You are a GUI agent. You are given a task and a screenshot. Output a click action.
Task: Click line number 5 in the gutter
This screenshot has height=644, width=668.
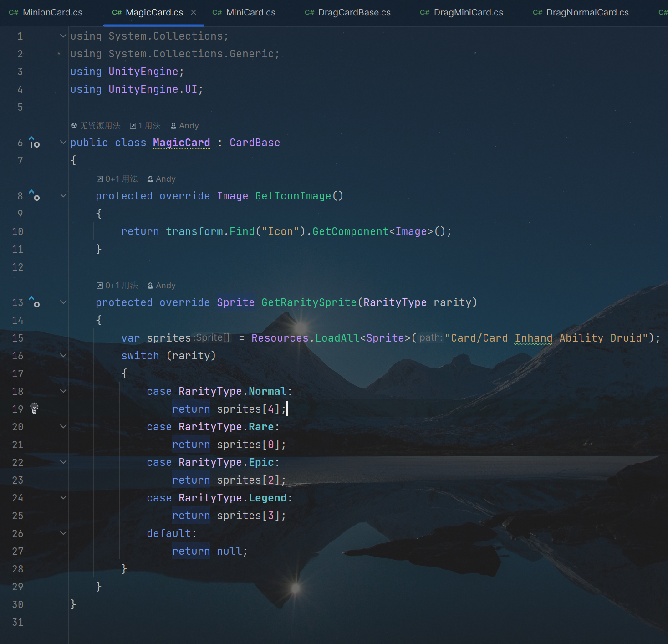tap(20, 107)
